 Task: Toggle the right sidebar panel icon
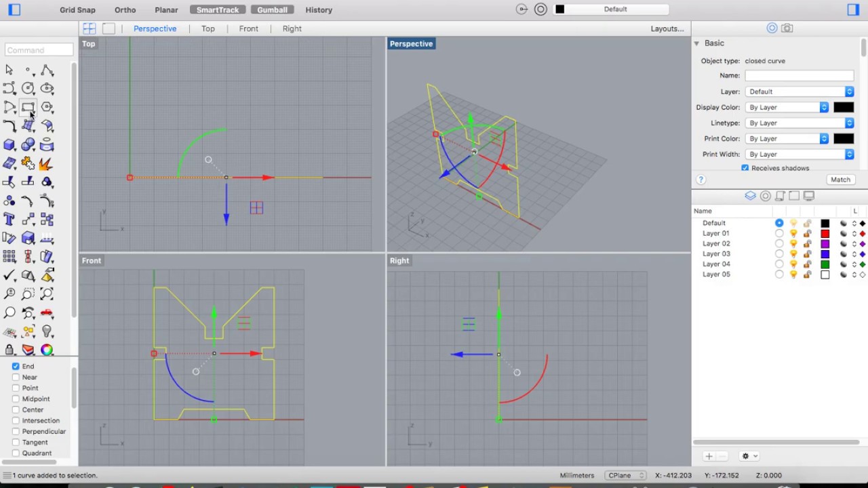click(853, 9)
